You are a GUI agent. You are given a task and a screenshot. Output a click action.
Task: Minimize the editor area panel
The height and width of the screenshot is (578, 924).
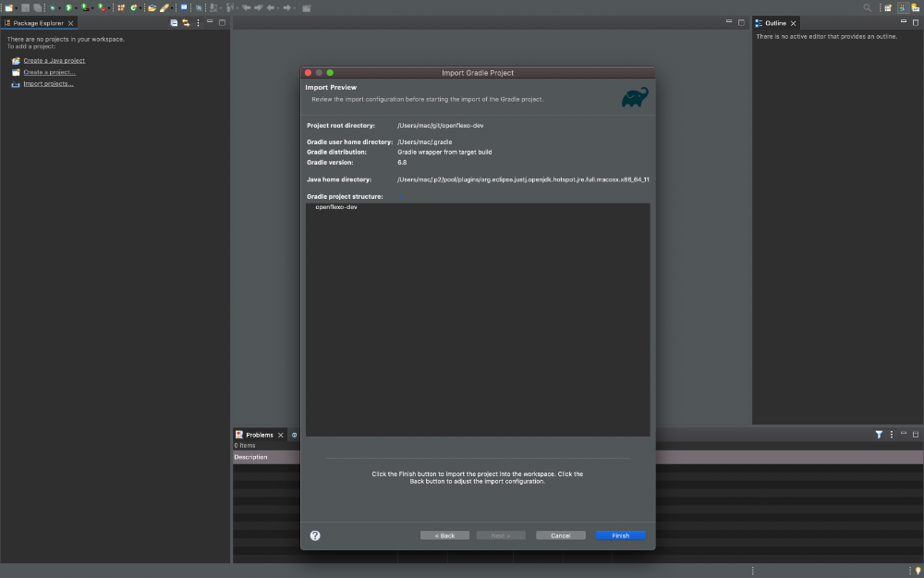[x=729, y=22]
